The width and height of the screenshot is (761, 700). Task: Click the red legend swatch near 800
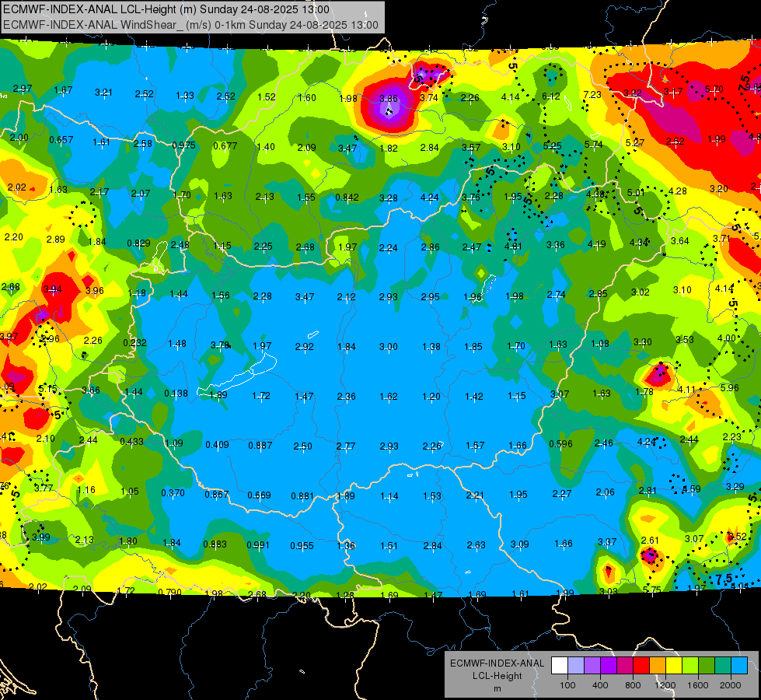point(641,666)
